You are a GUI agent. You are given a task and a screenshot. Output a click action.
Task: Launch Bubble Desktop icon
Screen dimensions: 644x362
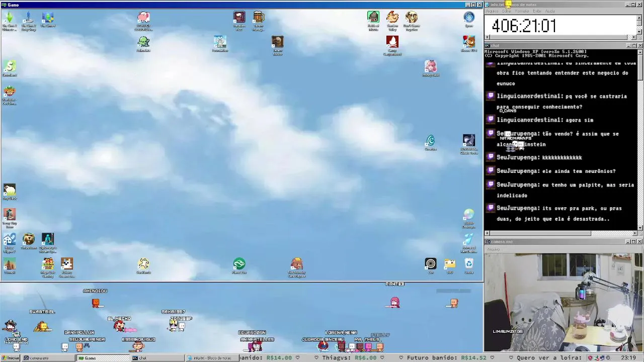[x=469, y=219]
